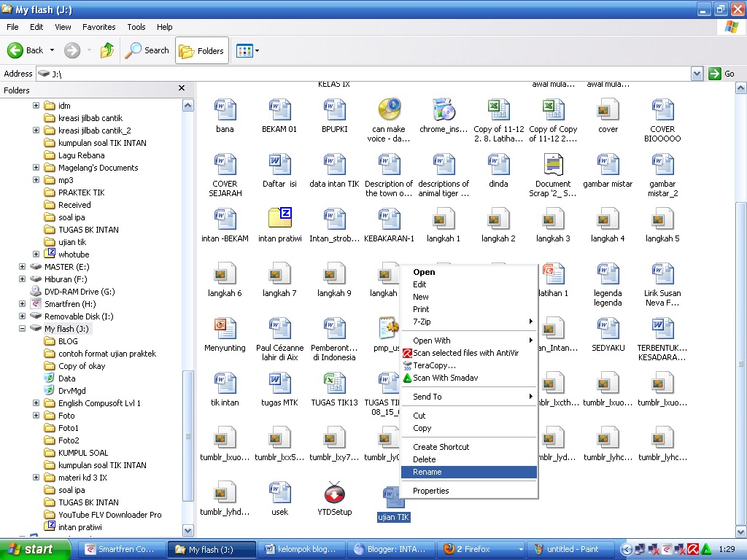This screenshot has height=560, width=747.
Task: Open the Views dropdown button
Action: pos(248,50)
